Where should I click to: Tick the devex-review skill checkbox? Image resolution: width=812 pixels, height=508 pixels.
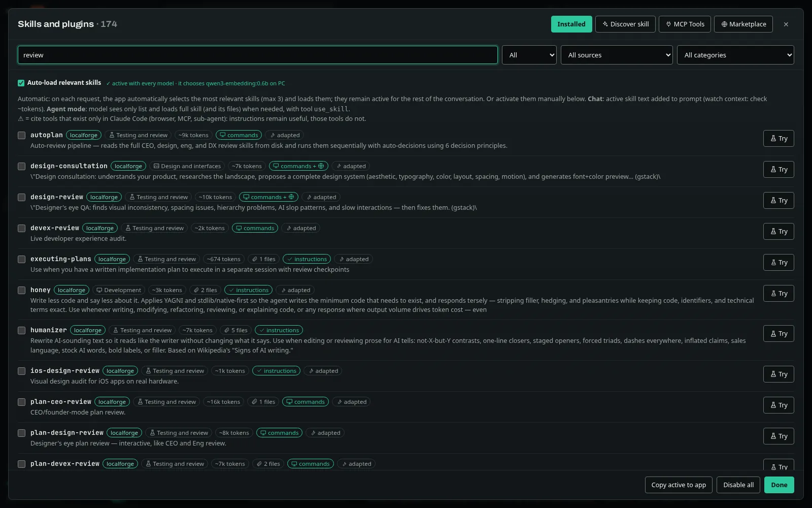click(x=21, y=228)
